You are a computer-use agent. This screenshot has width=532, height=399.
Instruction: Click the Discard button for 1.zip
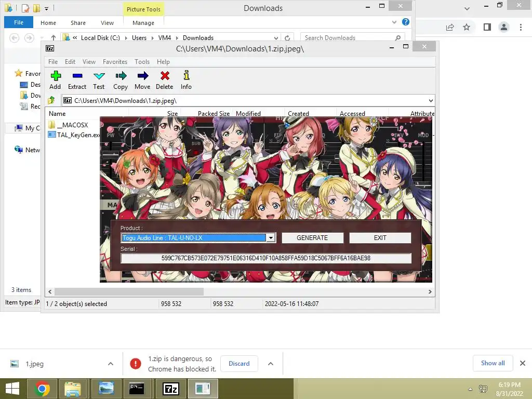point(239,363)
